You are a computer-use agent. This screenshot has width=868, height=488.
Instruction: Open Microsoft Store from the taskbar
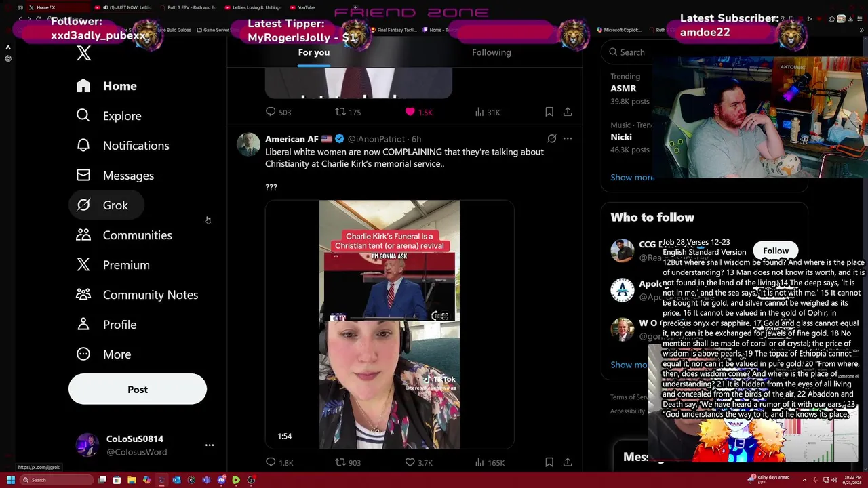click(x=117, y=480)
